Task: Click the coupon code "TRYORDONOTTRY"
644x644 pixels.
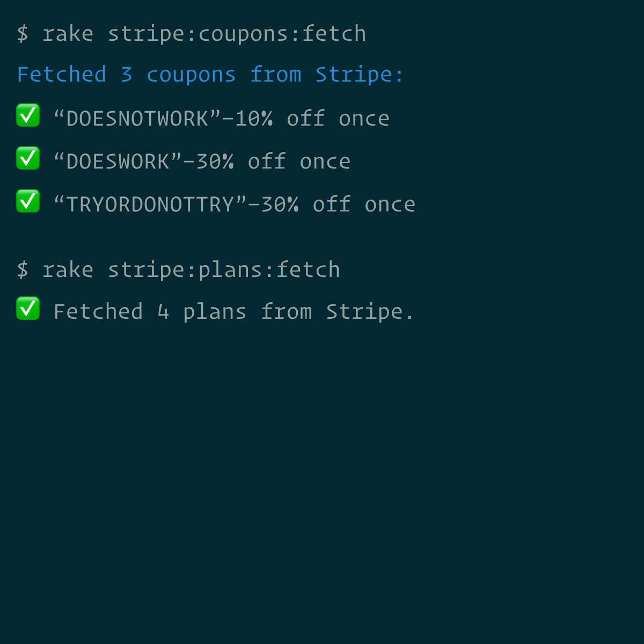Action: (150, 204)
